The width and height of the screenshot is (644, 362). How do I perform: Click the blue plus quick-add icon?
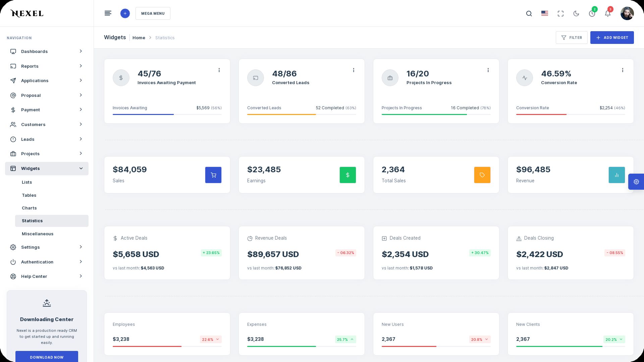coord(125,13)
